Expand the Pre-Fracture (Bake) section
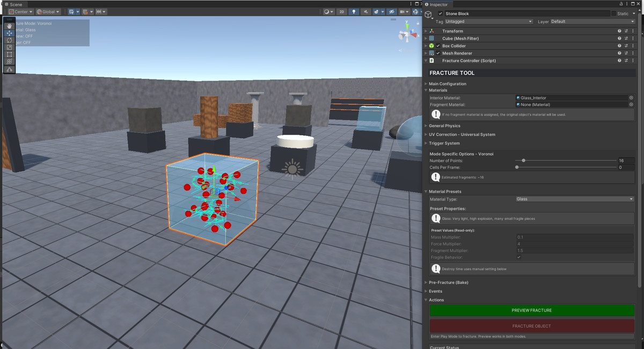 (427, 282)
